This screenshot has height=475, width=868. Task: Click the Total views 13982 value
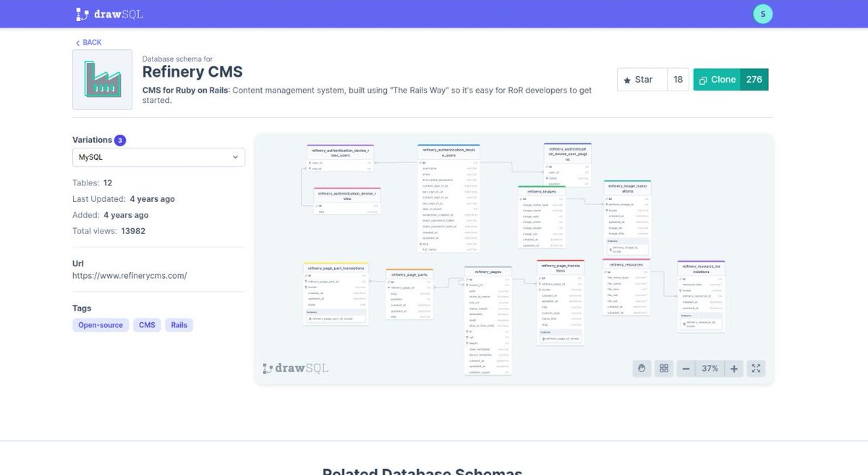point(132,231)
